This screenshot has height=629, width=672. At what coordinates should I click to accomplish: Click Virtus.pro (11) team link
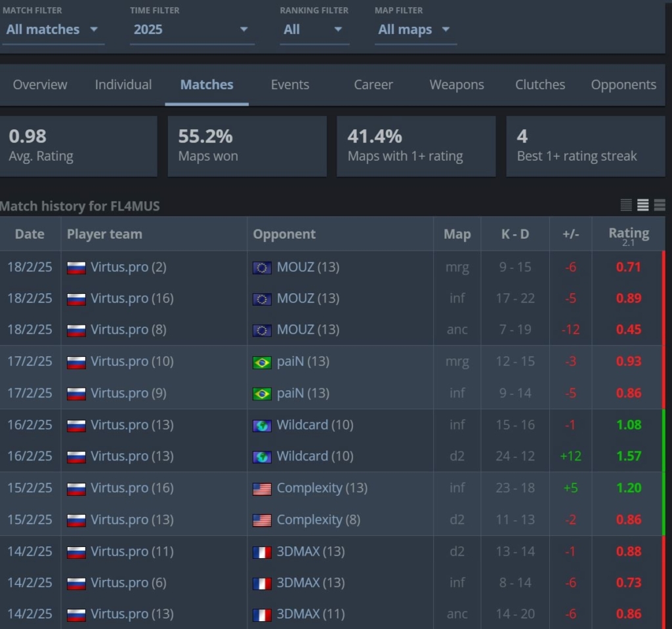pos(132,551)
